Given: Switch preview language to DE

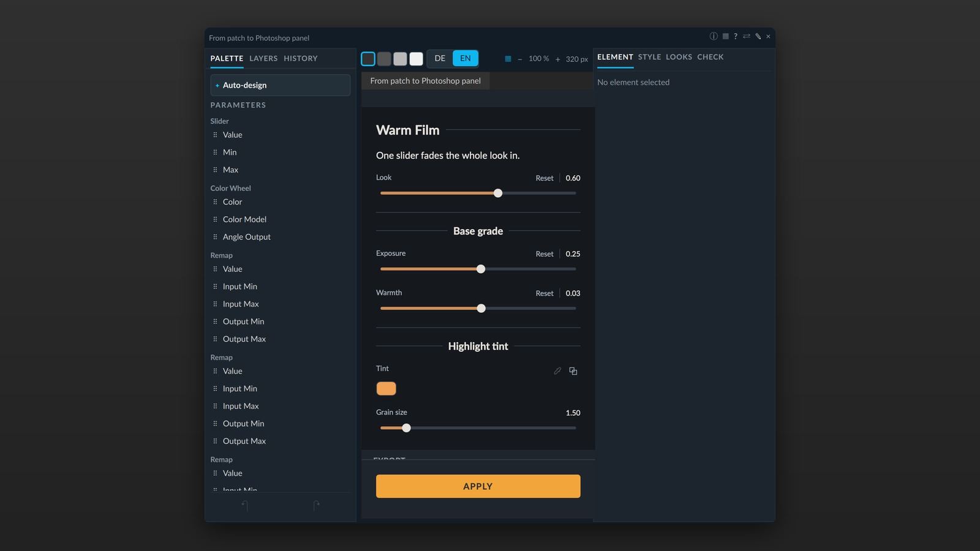Looking at the screenshot, I should coord(440,59).
